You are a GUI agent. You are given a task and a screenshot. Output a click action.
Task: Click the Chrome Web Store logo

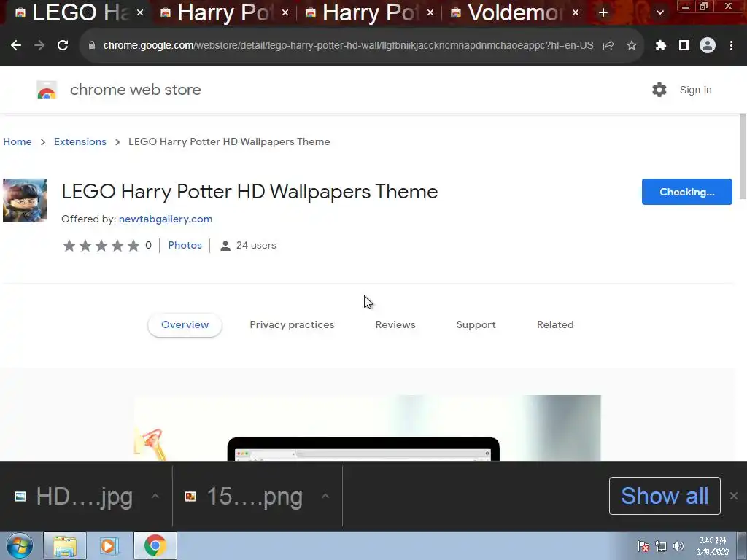(x=47, y=90)
